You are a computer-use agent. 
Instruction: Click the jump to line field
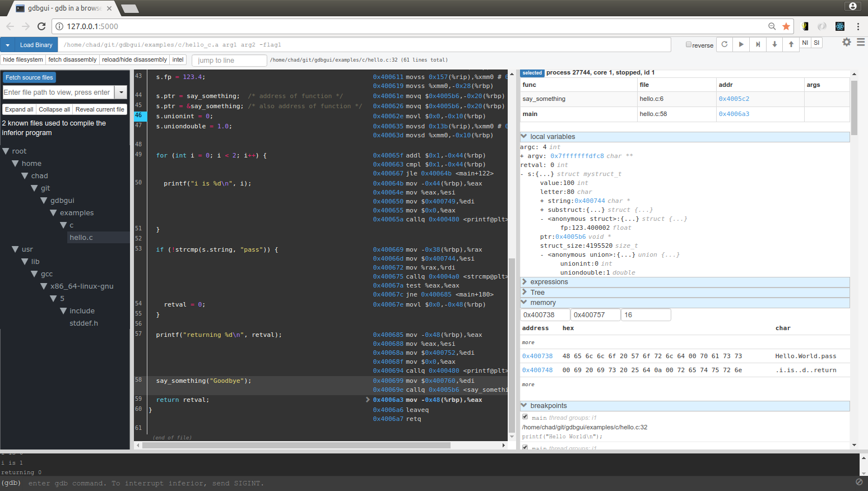coord(229,61)
